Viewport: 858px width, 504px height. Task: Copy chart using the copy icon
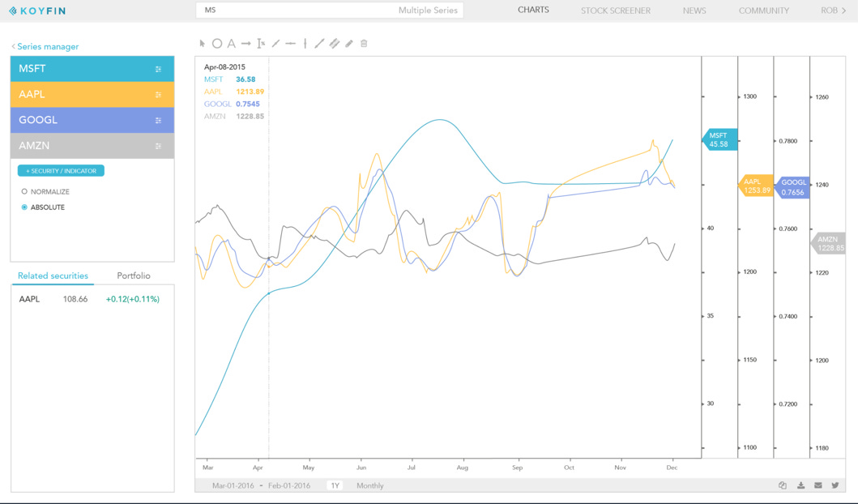point(783,485)
